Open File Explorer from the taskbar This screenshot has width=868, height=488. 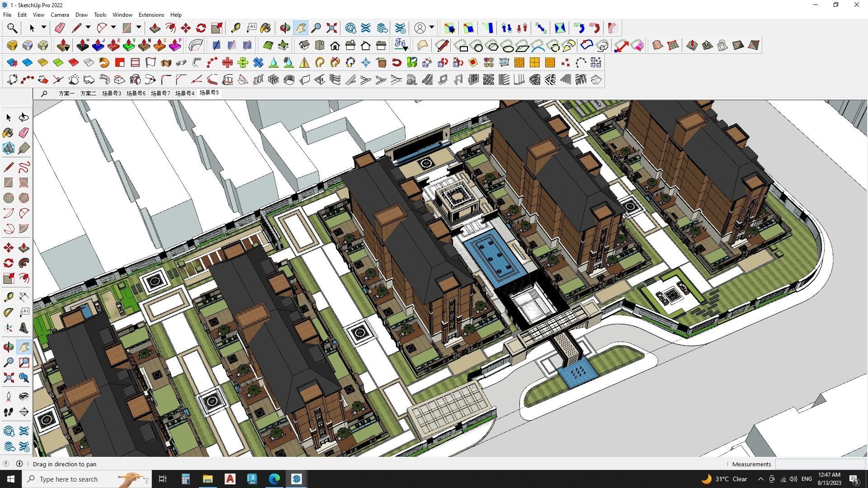(x=208, y=479)
